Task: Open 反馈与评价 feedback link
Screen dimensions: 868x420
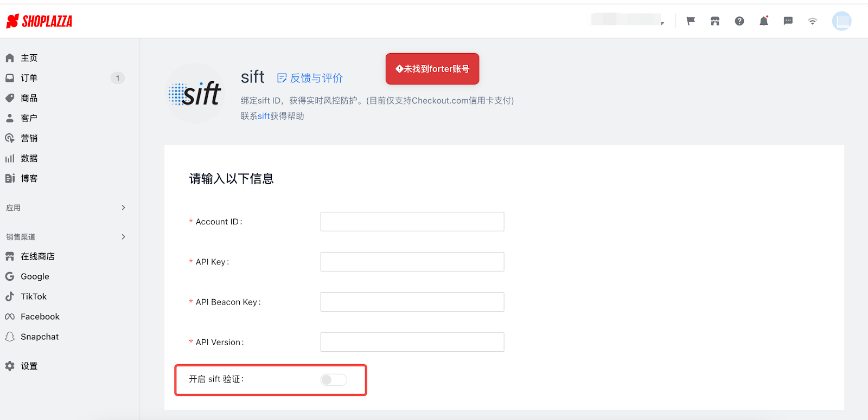Action: (x=310, y=78)
